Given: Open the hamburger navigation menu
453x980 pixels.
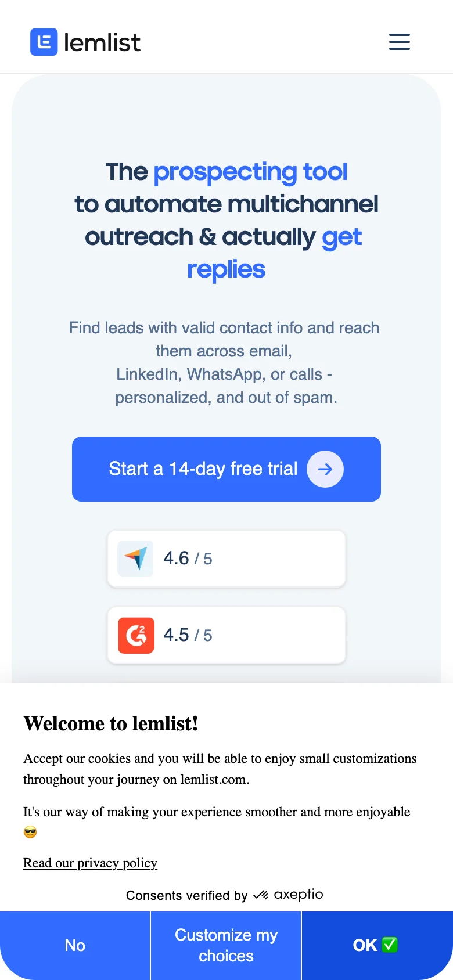Looking at the screenshot, I should point(399,42).
